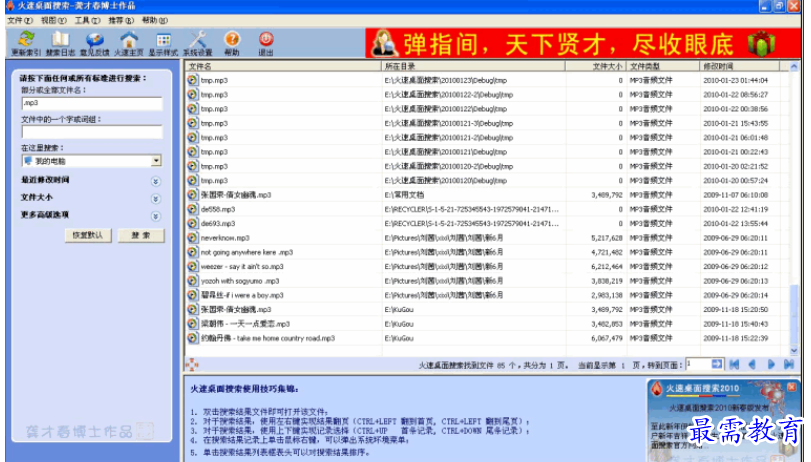Sort by 所在目录 column header
Viewport: 811px width, 462px height.
point(473,66)
